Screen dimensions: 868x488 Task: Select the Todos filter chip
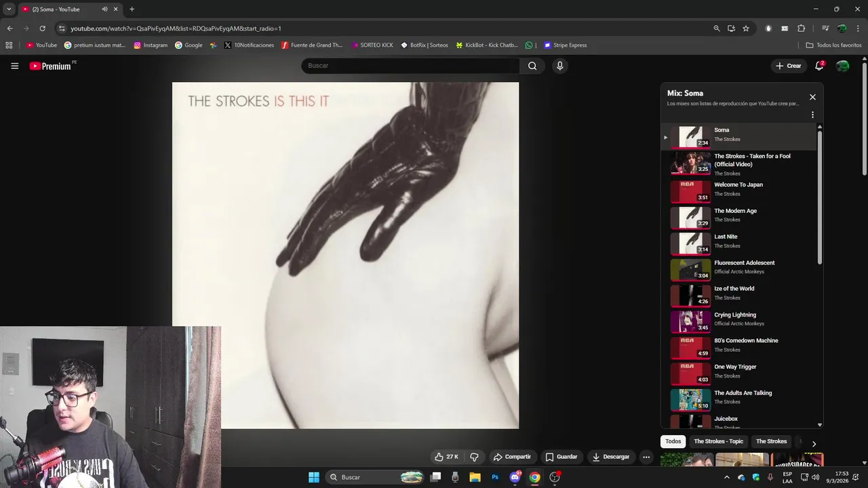(x=673, y=441)
